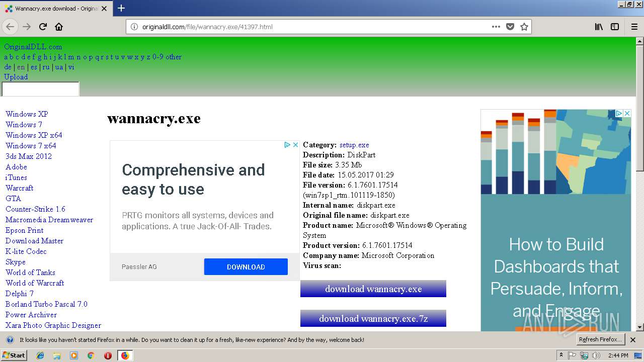This screenshot has height=362, width=644.
Task: Open the Opera taskbar icon
Action: (x=108, y=355)
